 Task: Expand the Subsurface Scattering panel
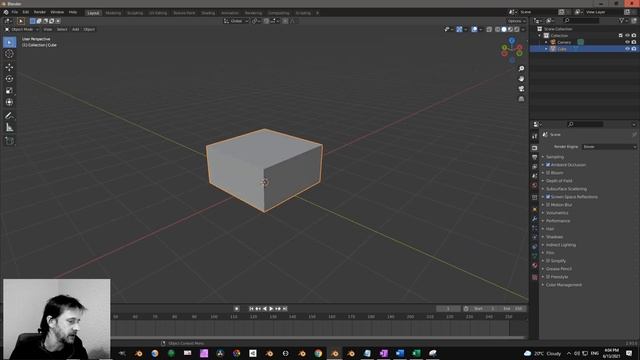tap(566, 189)
